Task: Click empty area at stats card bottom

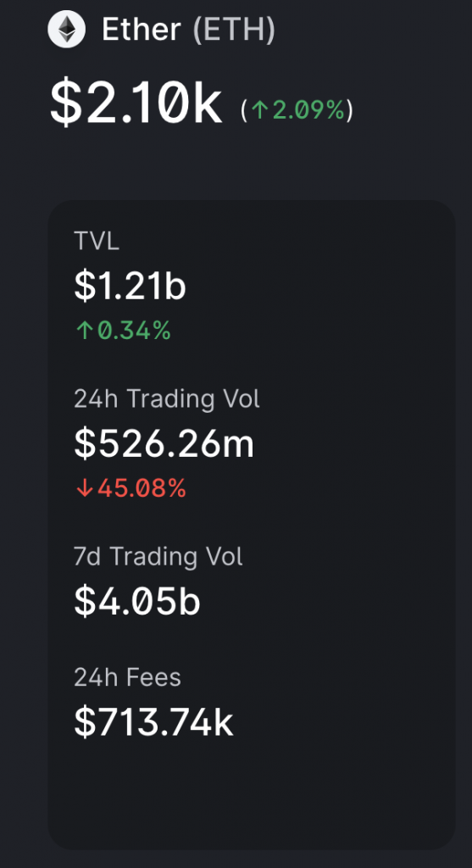Action: [x=251, y=797]
